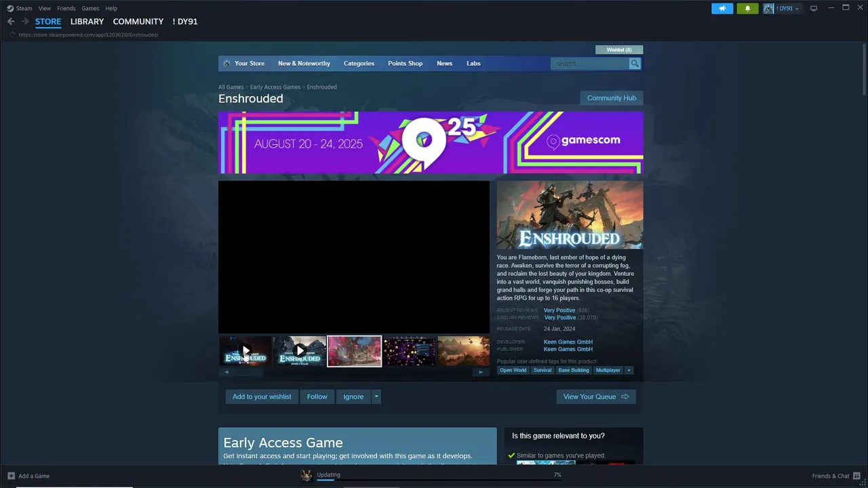This screenshot has width=868, height=488.
Task: Select the highlighted pink screenshot thumbnail
Action: tap(355, 351)
